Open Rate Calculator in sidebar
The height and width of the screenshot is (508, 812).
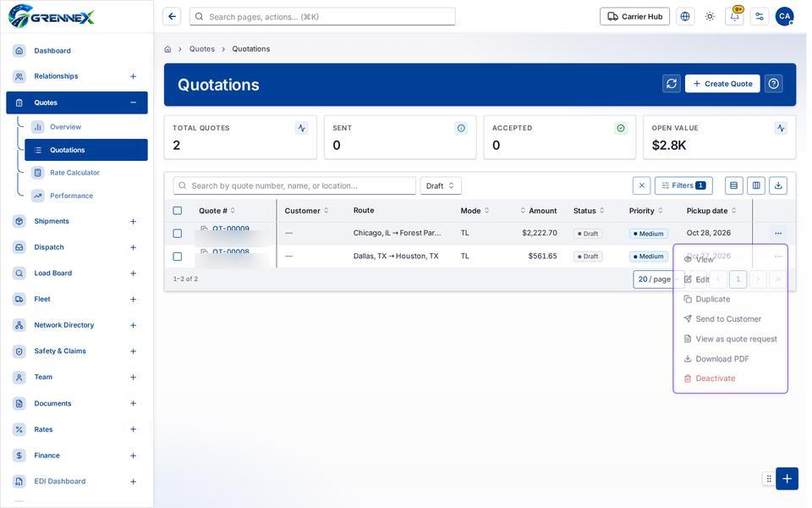coord(74,173)
